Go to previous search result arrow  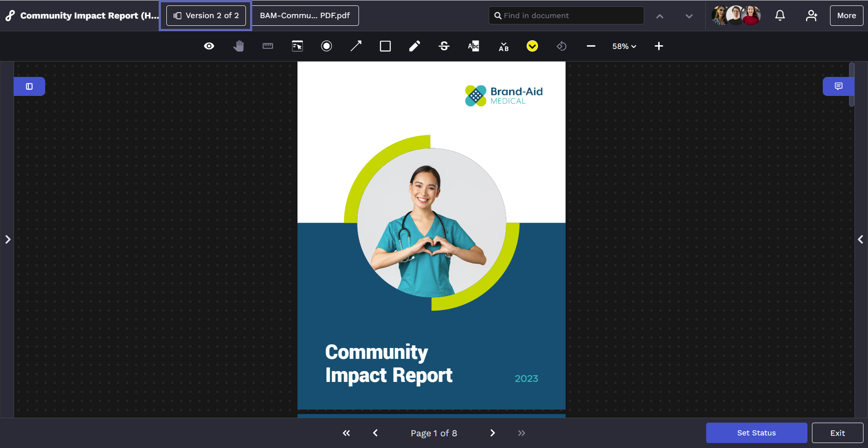tap(660, 16)
